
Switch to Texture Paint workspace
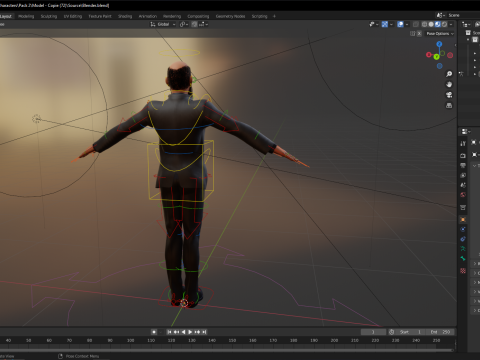point(100,16)
